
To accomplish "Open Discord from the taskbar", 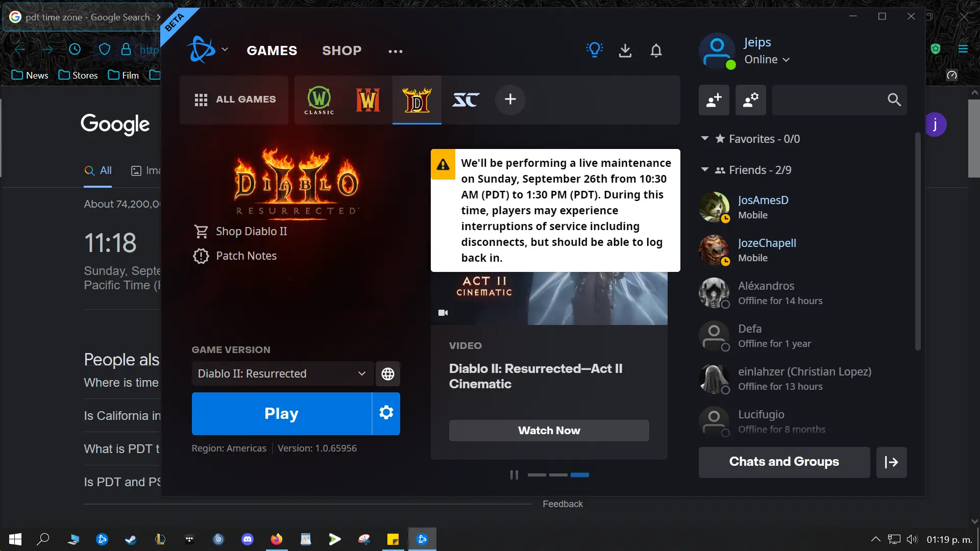I will click(x=248, y=539).
